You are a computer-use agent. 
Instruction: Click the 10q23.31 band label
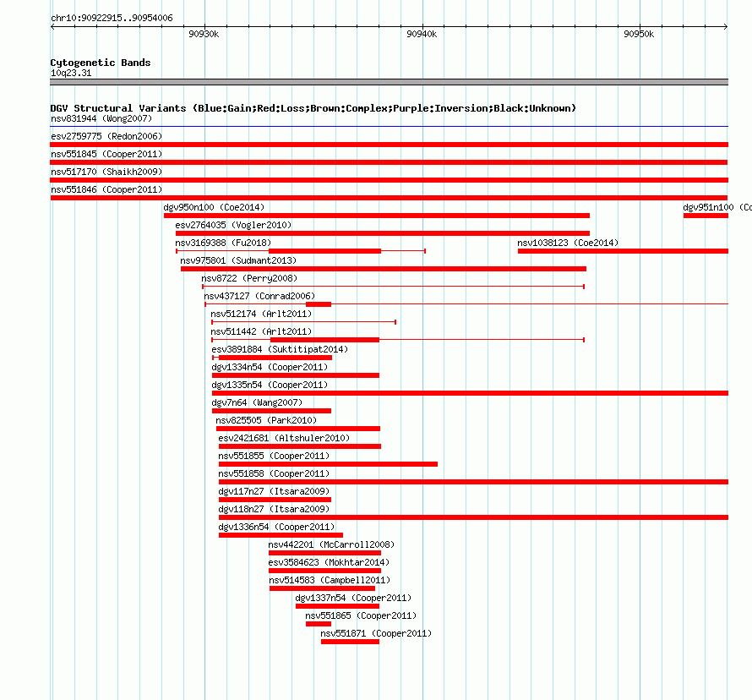(x=71, y=73)
